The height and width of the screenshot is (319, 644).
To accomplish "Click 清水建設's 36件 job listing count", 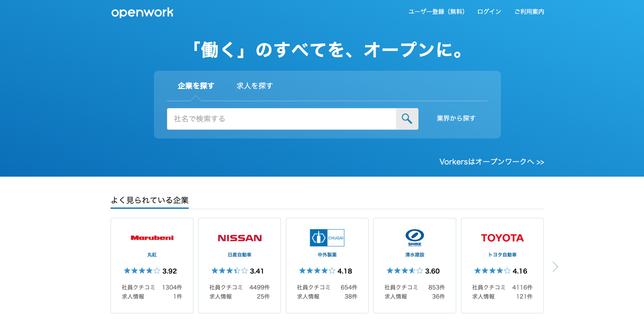I will [x=438, y=296].
